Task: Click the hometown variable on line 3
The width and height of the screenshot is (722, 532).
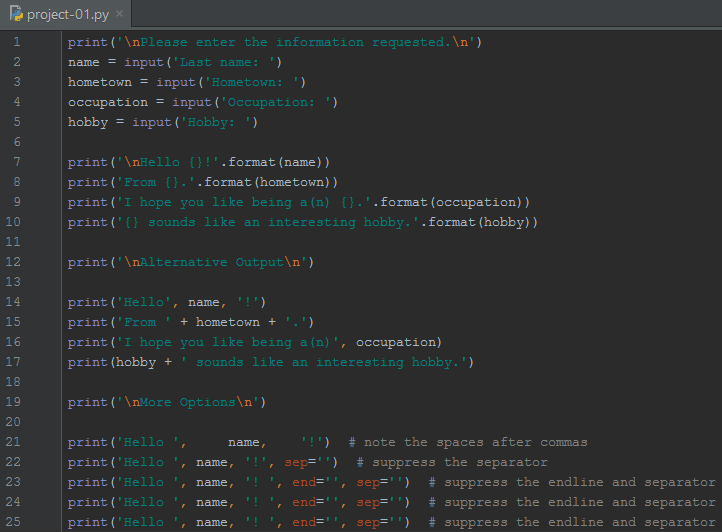Action: (100, 82)
